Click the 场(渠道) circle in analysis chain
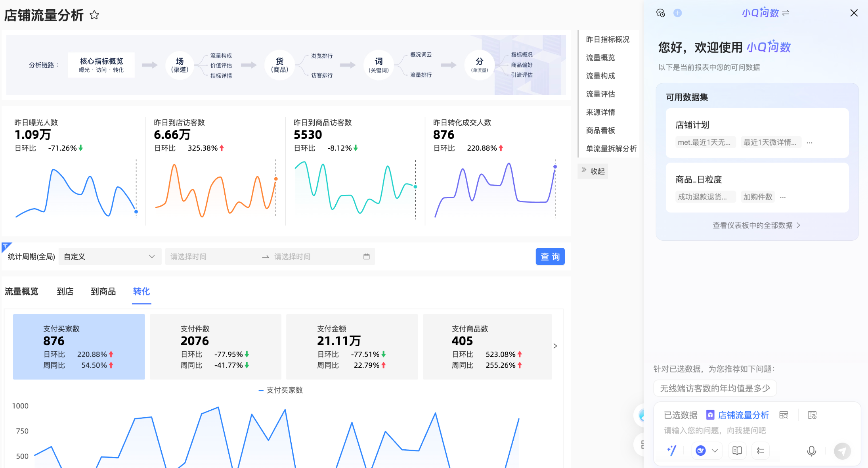868x468 pixels. (x=180, y=65)
